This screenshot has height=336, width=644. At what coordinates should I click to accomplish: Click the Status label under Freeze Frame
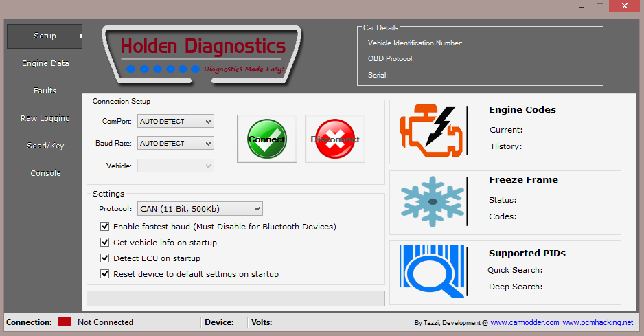[503, 200]
